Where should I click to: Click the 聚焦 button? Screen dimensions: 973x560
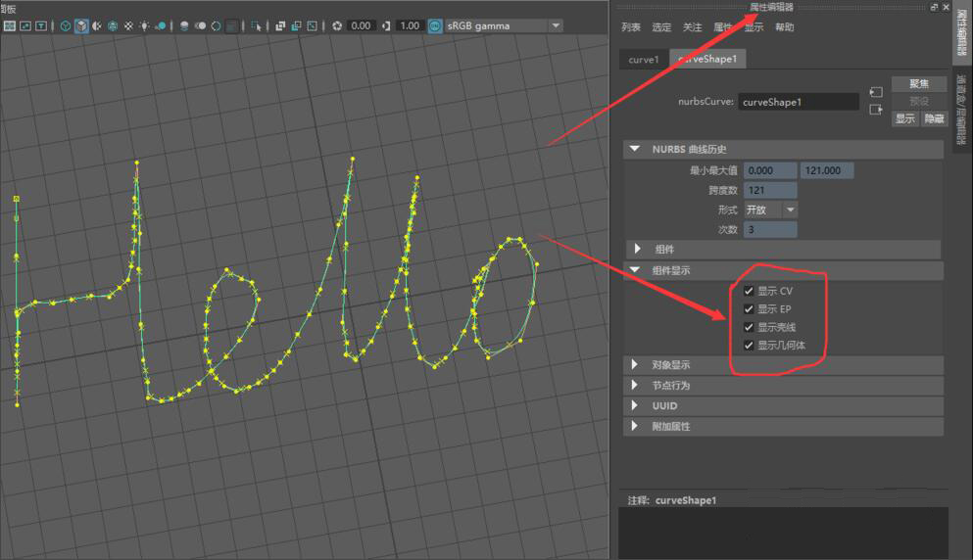918,84
